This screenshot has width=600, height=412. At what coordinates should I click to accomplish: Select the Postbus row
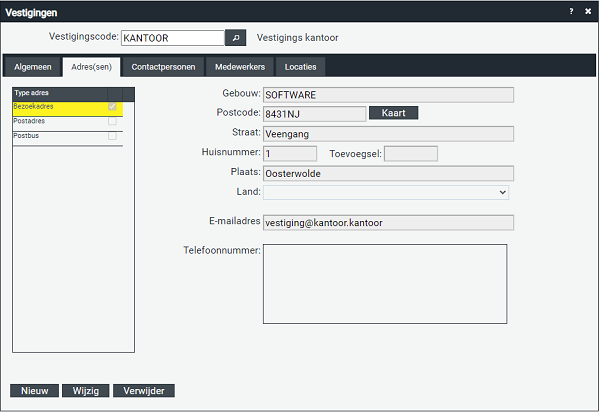68,138
